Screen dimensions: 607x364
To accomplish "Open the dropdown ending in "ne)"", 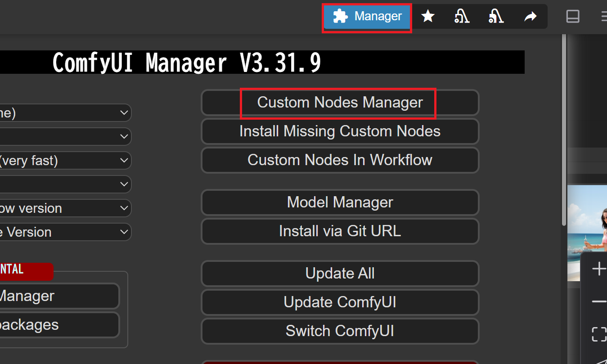I will click(66, 113).
